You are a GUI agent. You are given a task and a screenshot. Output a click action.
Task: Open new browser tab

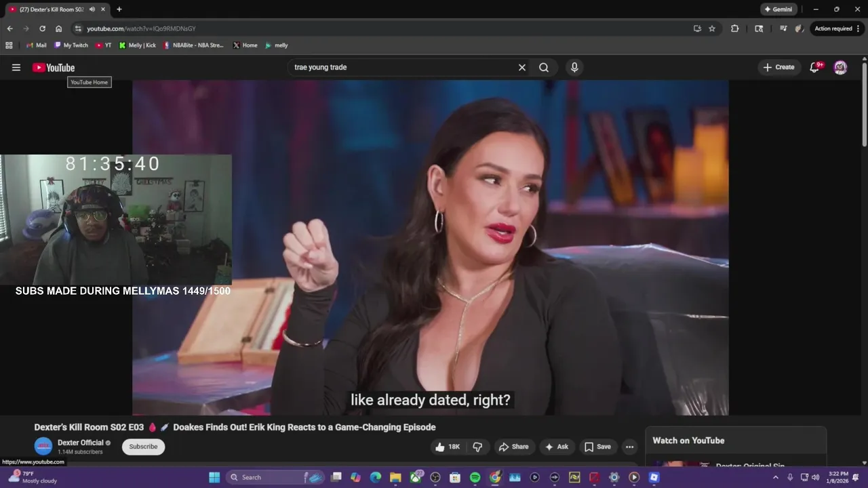(119, 9)
